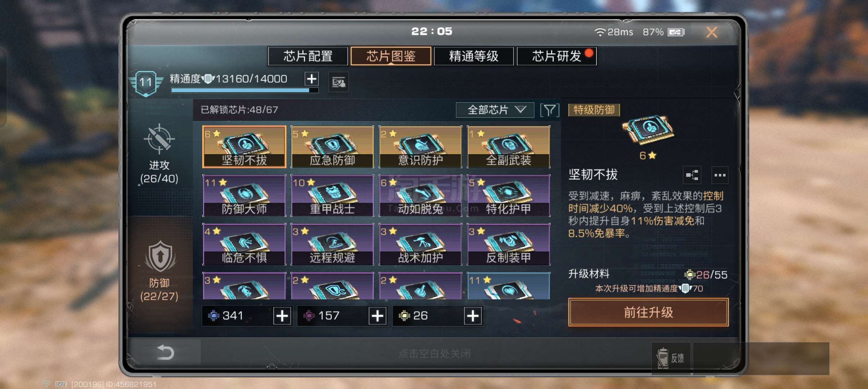Image resolution: width=868 pixels, height=389 pixels.
Task: Select the 进攻 attack category icon
Action: (x=159, y=139)
